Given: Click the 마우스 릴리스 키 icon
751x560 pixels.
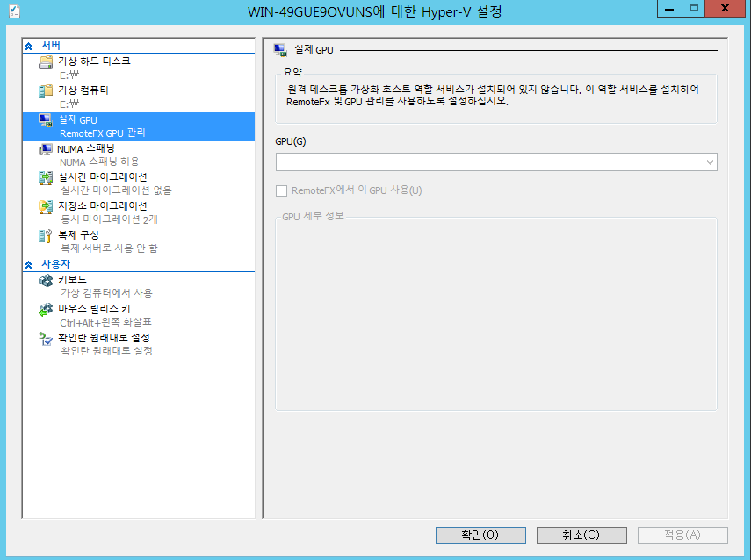Looking at the screenshot, I should (x=46, y=310).
